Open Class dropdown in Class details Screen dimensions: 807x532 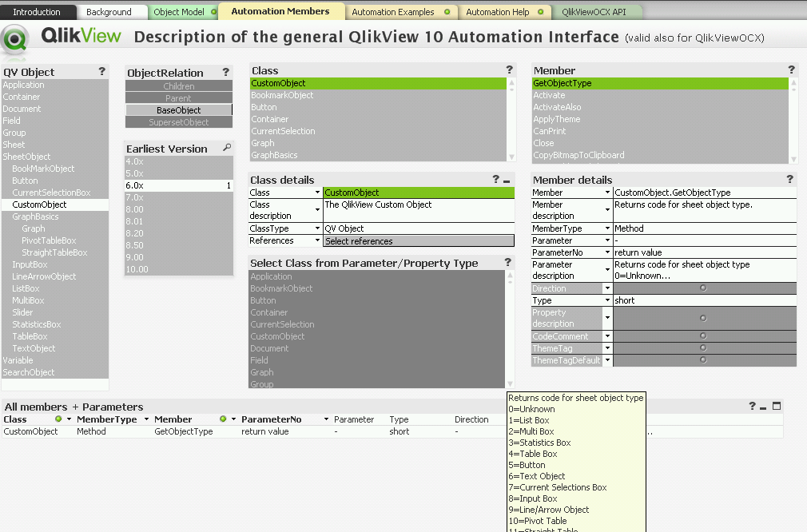[x=317, y=193]
